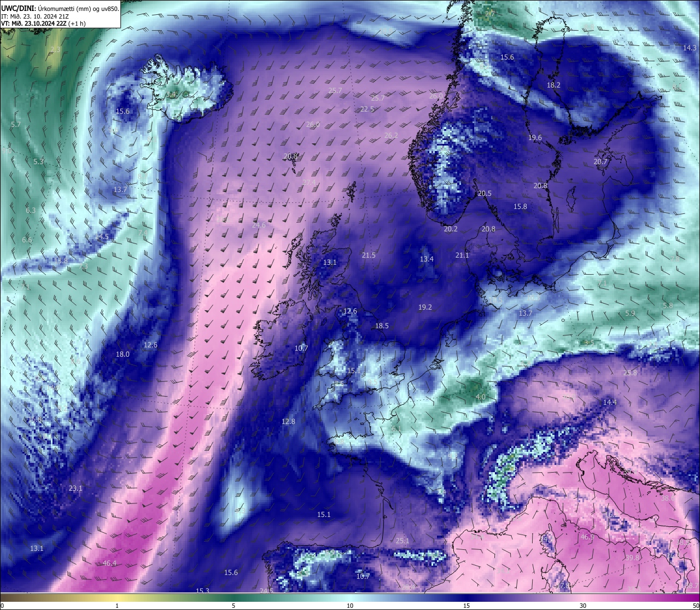700x610 pixels.
Task: Click the 18.5 value label
Action: tap(382, 326)
